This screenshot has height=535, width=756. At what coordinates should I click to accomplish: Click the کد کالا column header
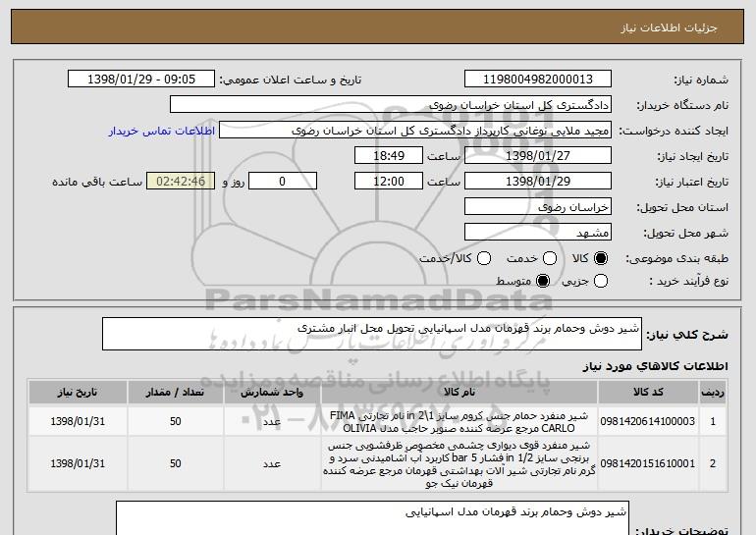point(648,393)
